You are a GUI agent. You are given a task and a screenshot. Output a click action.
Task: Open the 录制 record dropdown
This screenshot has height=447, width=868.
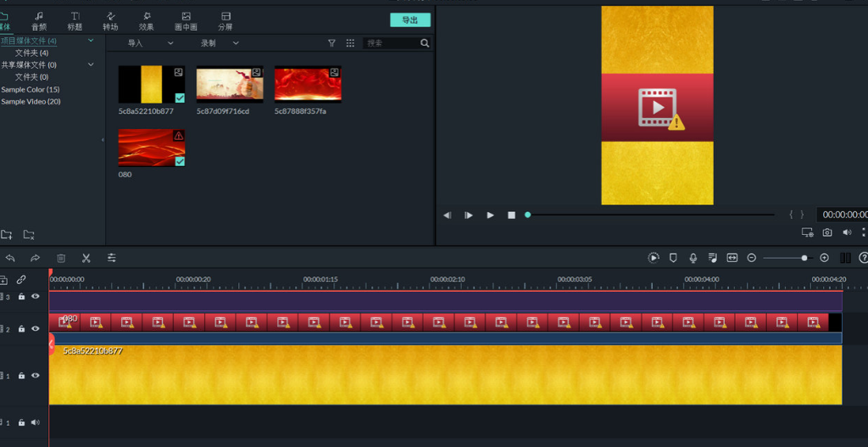(x=219, y=43)
